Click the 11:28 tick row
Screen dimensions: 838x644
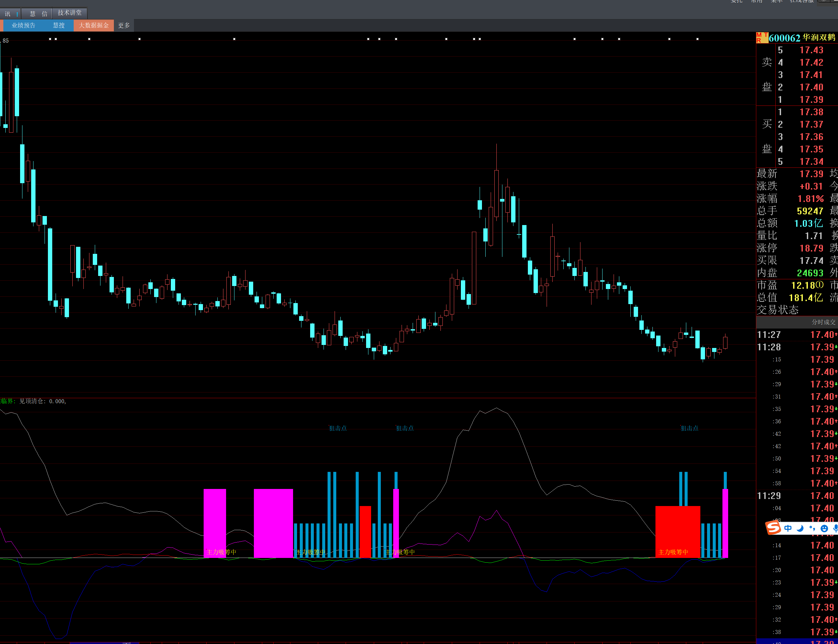[x=797, y=347]
